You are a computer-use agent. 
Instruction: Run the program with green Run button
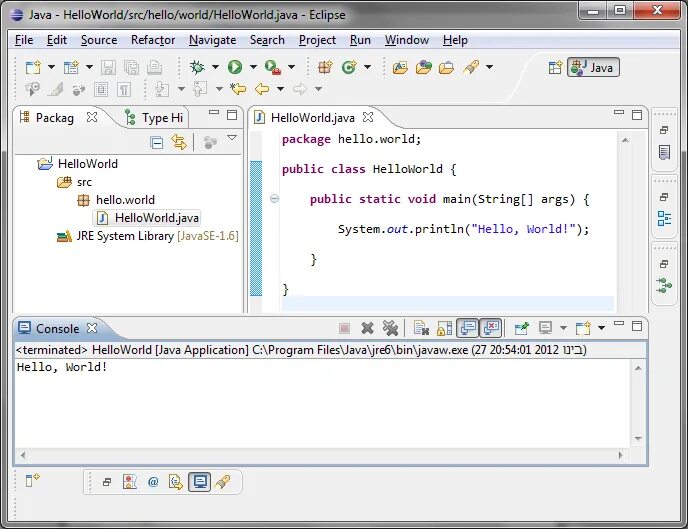pyautogui.click(x=235, y=67)
